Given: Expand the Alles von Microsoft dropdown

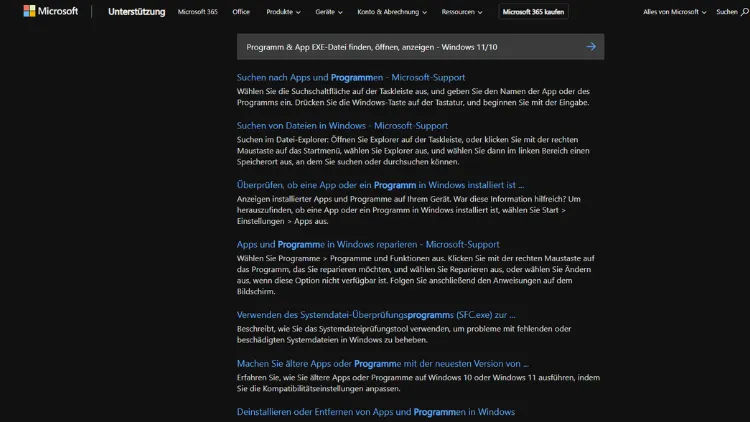Looking at the screenshot, I should pyautogui.click(x=674, y=11).
